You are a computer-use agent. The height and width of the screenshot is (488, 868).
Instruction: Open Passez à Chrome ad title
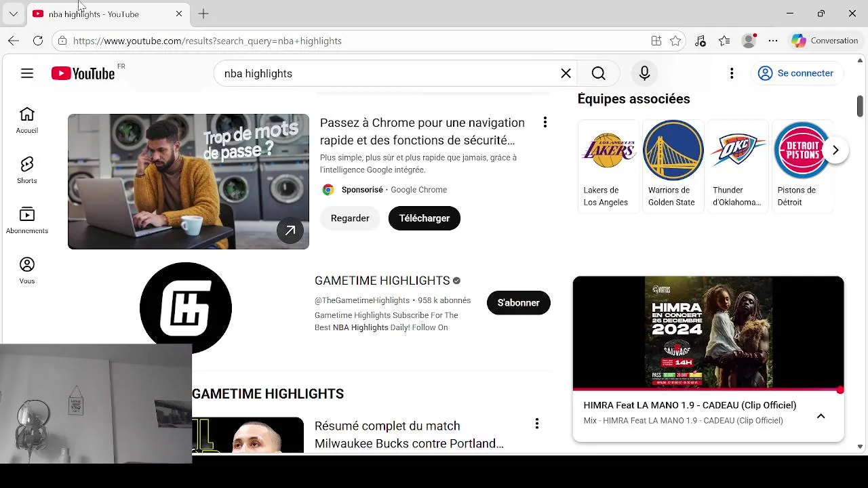422,131
